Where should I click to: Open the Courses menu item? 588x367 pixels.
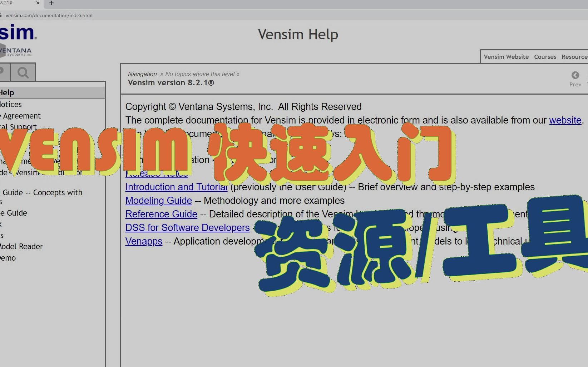[545, 57]
